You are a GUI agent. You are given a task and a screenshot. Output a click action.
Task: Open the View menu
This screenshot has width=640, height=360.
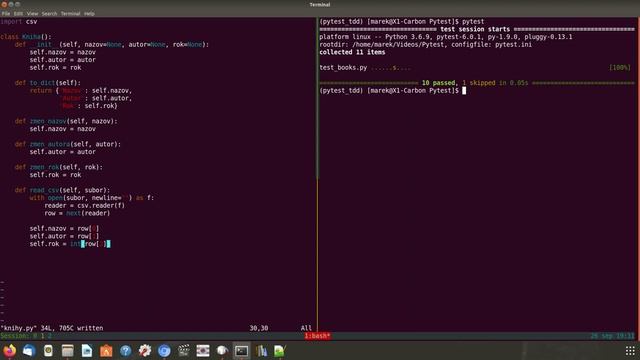click(32, 13)
